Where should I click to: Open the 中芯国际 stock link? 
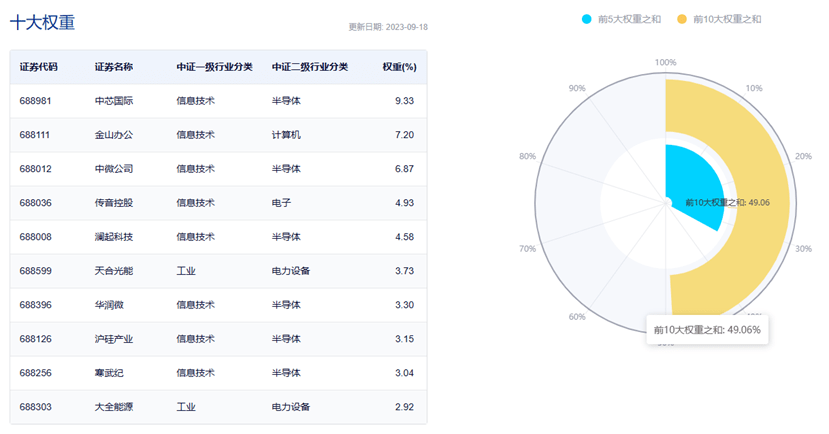click(x=114, y=101)
